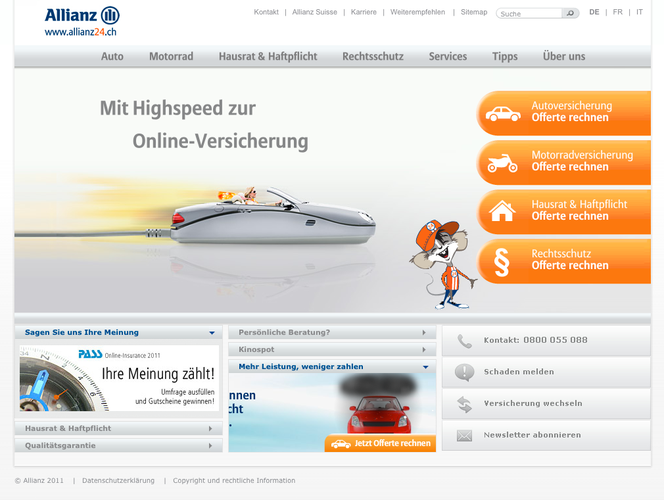Collapse the Sagen Sie uns Ihre Meinung panel
This screenshot has width=664, height=500.
tap(212, 333)
